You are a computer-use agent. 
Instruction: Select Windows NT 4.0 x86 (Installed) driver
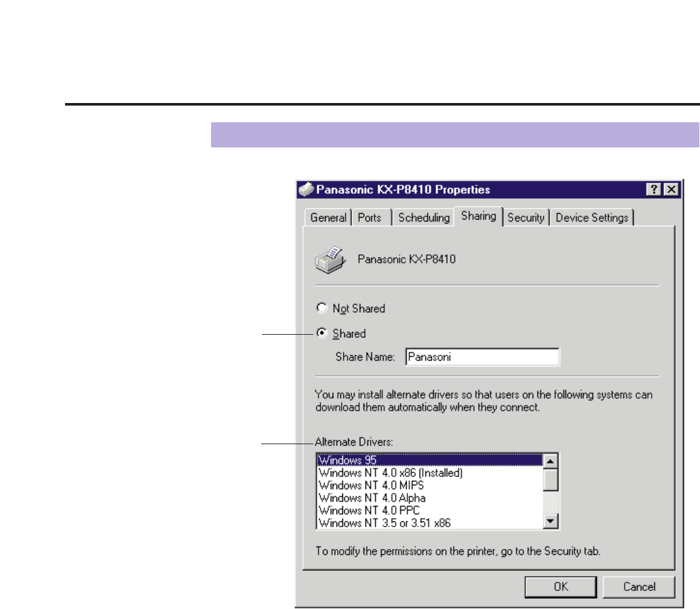click(x=430, y=473)
